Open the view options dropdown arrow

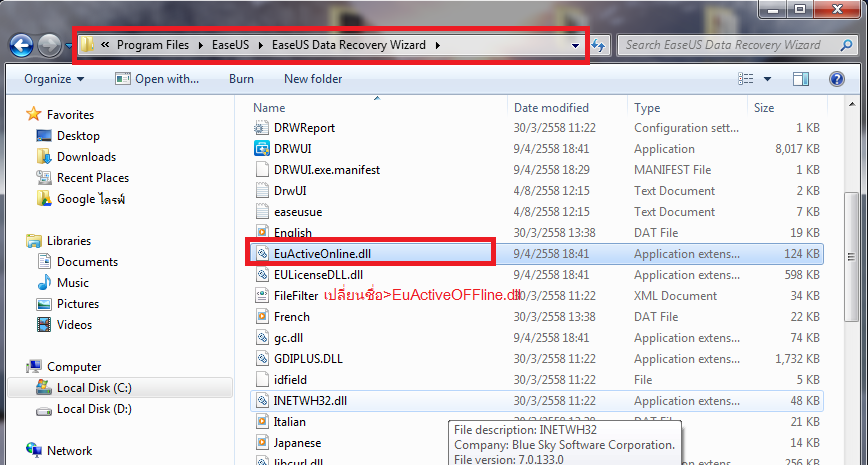pyautogui.click(x=767, y=79)
